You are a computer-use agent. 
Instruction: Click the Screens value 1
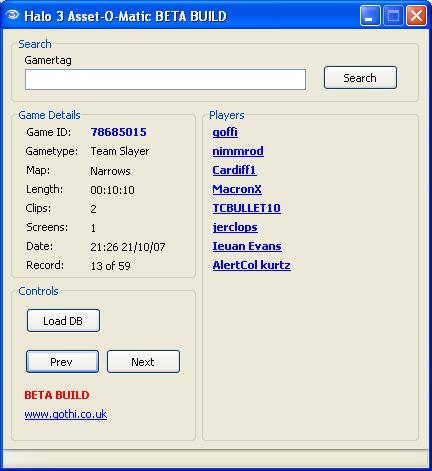93,228
